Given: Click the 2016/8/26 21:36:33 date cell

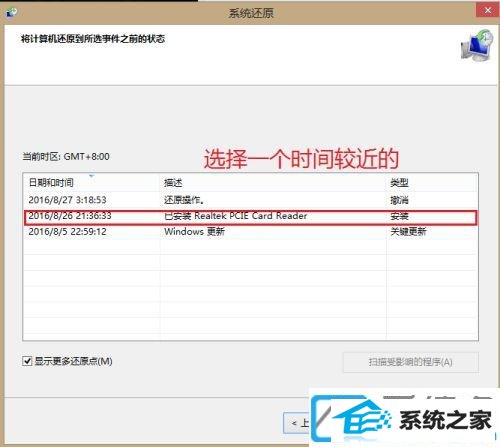Looking at the screenshot, I should 70,216.
